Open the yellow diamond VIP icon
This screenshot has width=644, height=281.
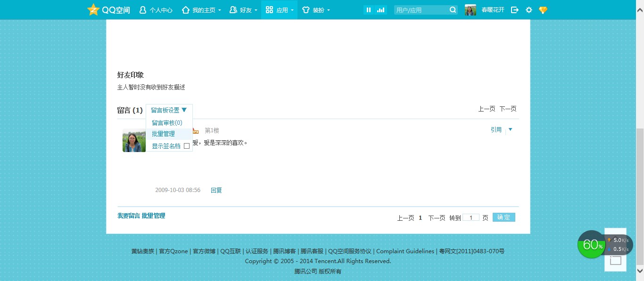(x=543, y=9)
